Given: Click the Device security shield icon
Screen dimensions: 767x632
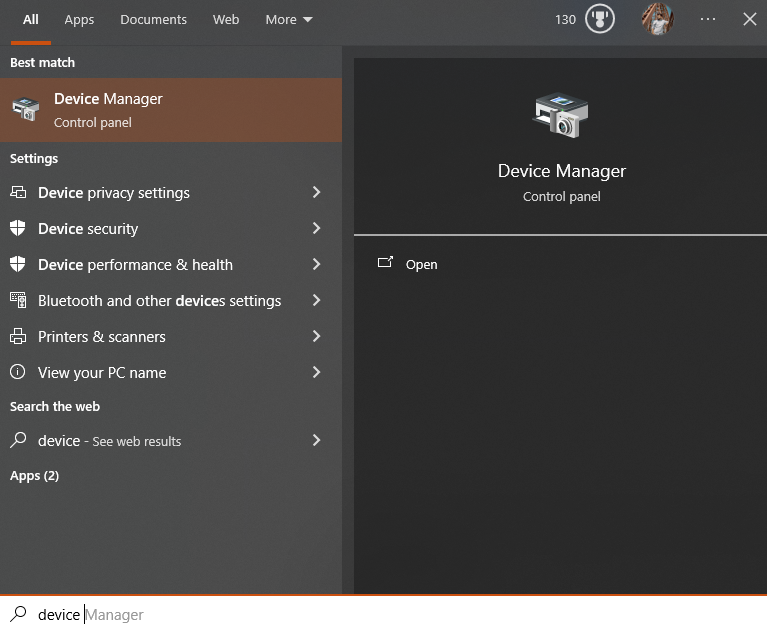Looking at the screenshot, I should pos(18,228).
